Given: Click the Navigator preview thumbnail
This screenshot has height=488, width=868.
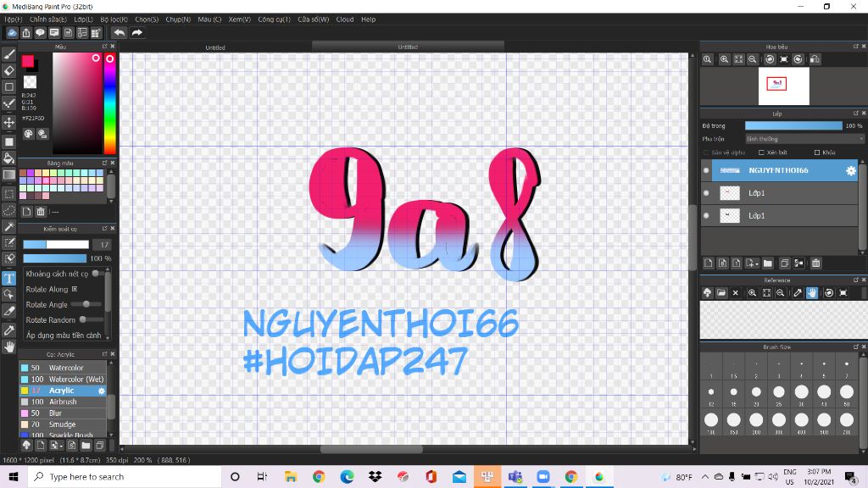Looking at the screenshot, I should tap(783, 86).
